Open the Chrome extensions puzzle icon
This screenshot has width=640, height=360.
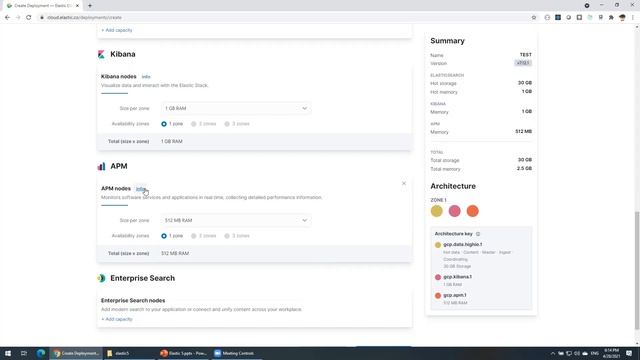(611, 18)
